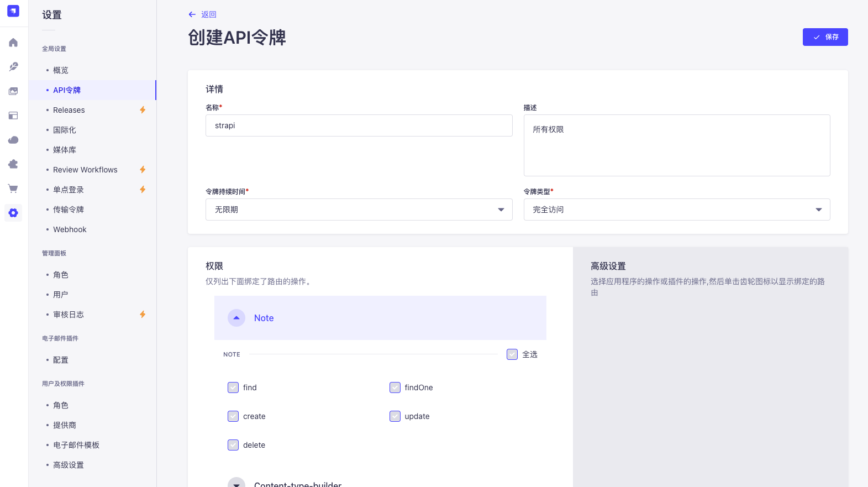Open Content Manager feather icon
The image size is (868, 487).
click(13, 67)
